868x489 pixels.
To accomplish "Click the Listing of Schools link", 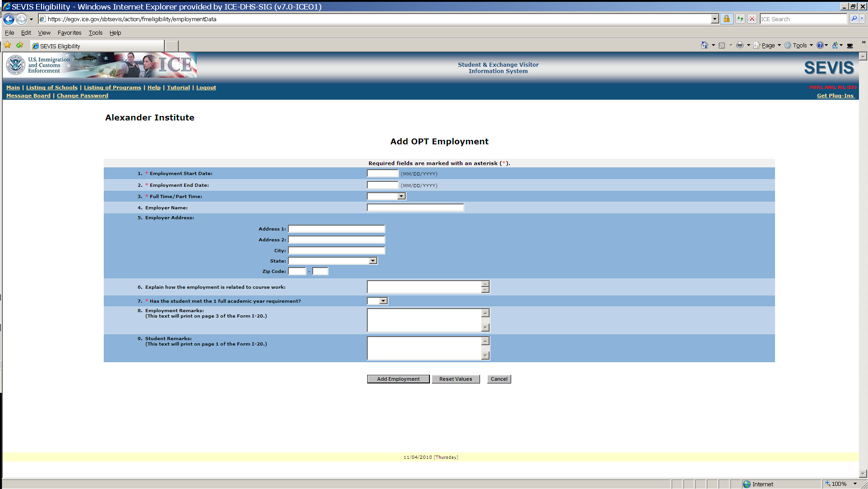I will [52, 88].
